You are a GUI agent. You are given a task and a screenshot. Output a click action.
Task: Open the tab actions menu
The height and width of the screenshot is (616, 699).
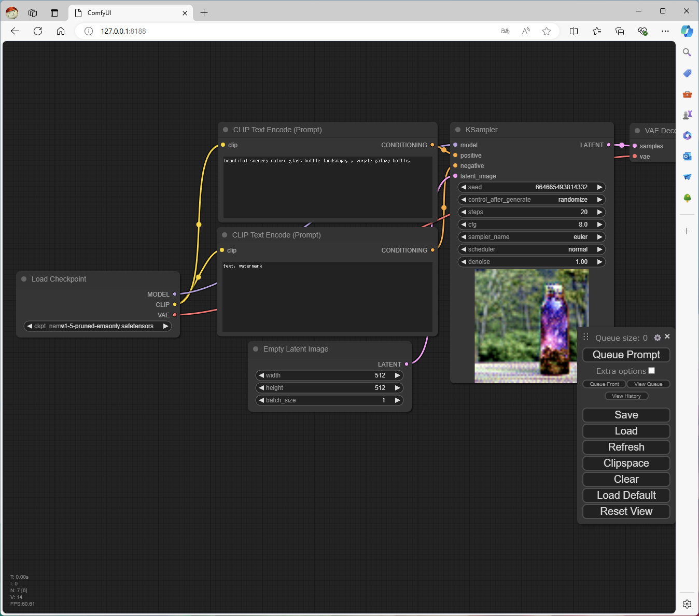coord(54,13)
